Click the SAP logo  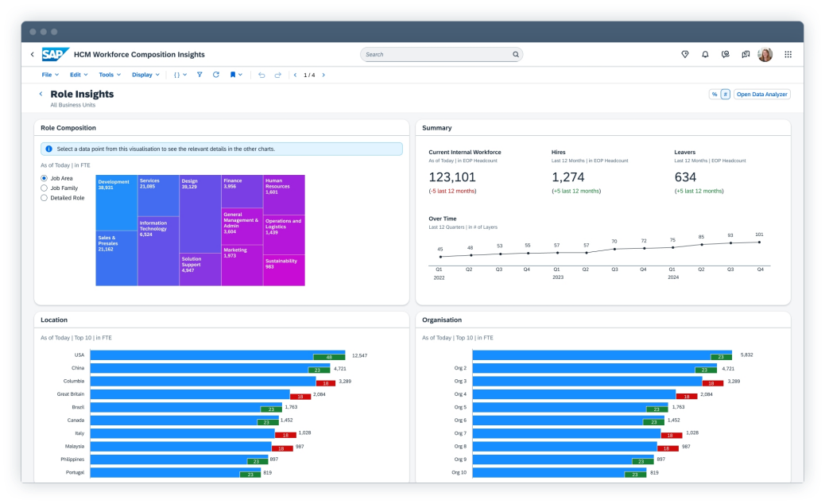click(x=56, y=54)
